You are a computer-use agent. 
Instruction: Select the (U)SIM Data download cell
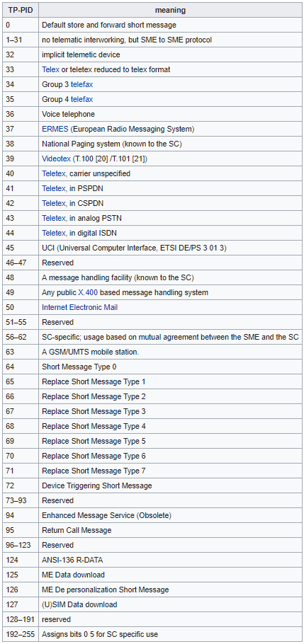(170, 604)
